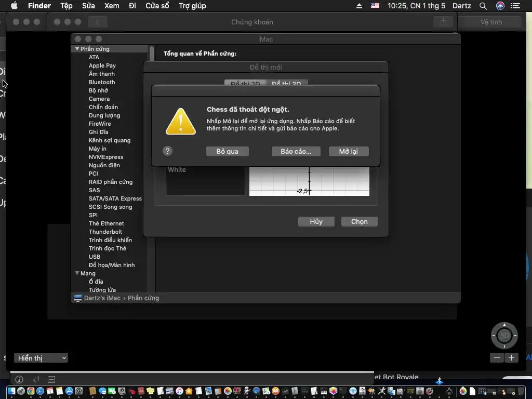The width and height of the screenshot is (532, 399).
Task: Open help via the question mark button
Action: [167, 151]
